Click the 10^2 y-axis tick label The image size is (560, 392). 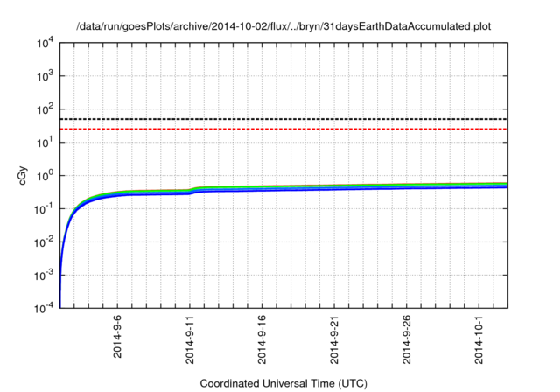click(x=45, y=108)
